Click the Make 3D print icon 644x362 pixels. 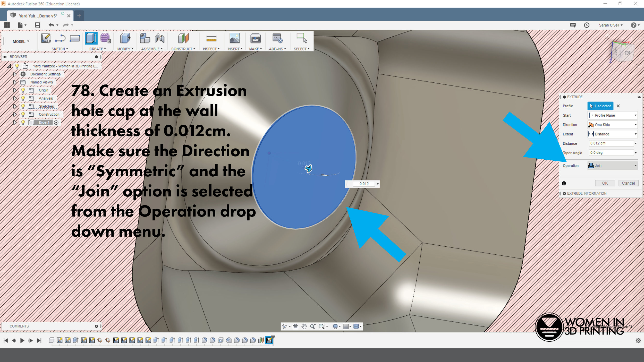click(255, 38)
